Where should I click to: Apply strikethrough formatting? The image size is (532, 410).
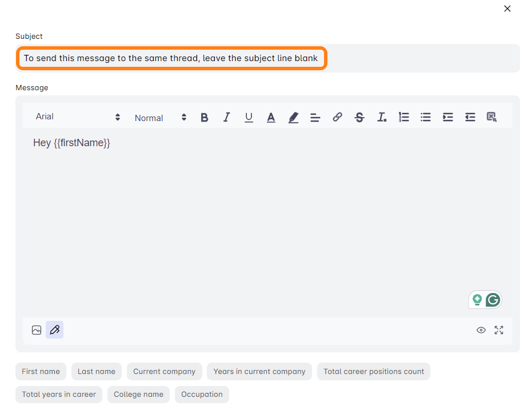(359, 118)
